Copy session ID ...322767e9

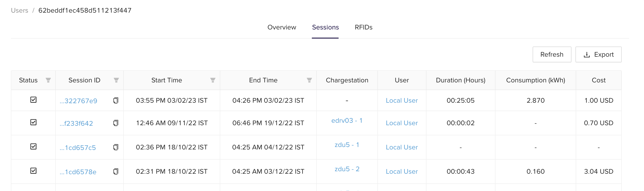click(116, 100)
